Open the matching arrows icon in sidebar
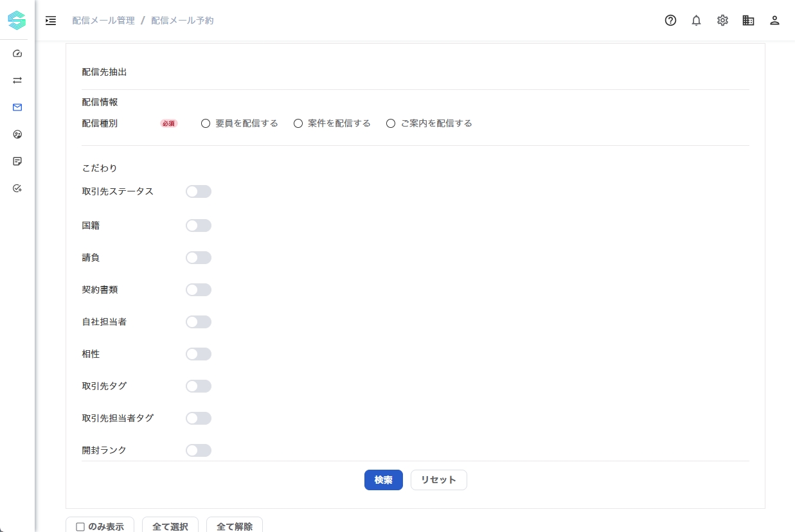The image size is (795, 532). point(17,80)
